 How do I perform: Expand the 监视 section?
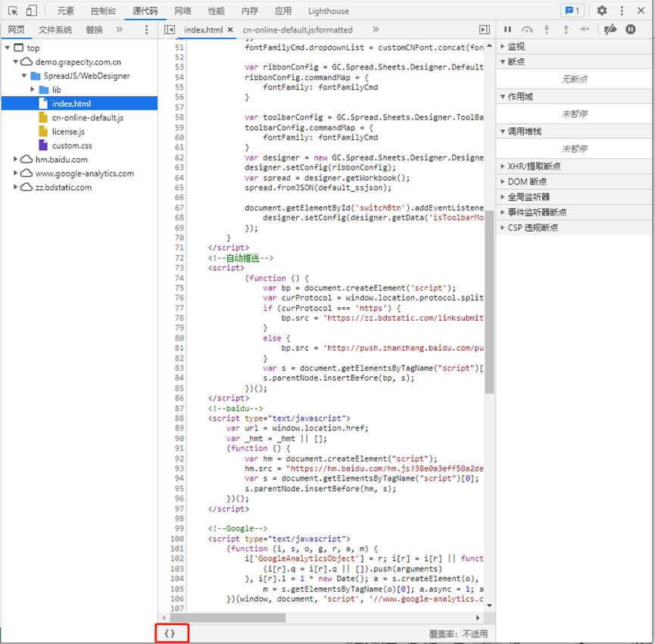tap(518, 45)
